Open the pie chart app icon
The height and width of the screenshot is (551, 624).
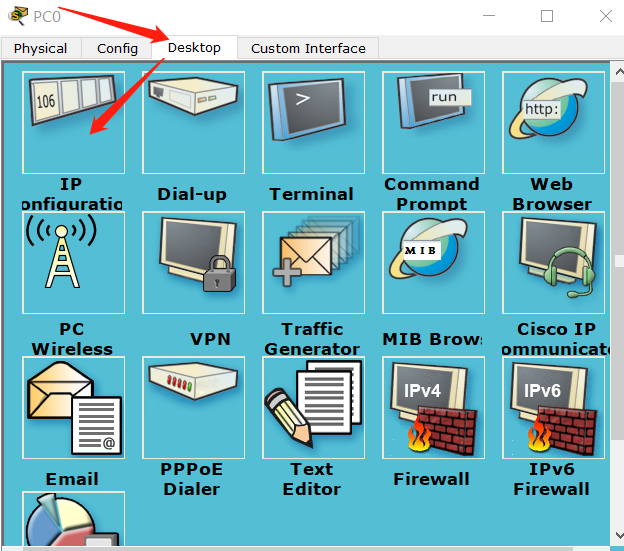(74, 518)
